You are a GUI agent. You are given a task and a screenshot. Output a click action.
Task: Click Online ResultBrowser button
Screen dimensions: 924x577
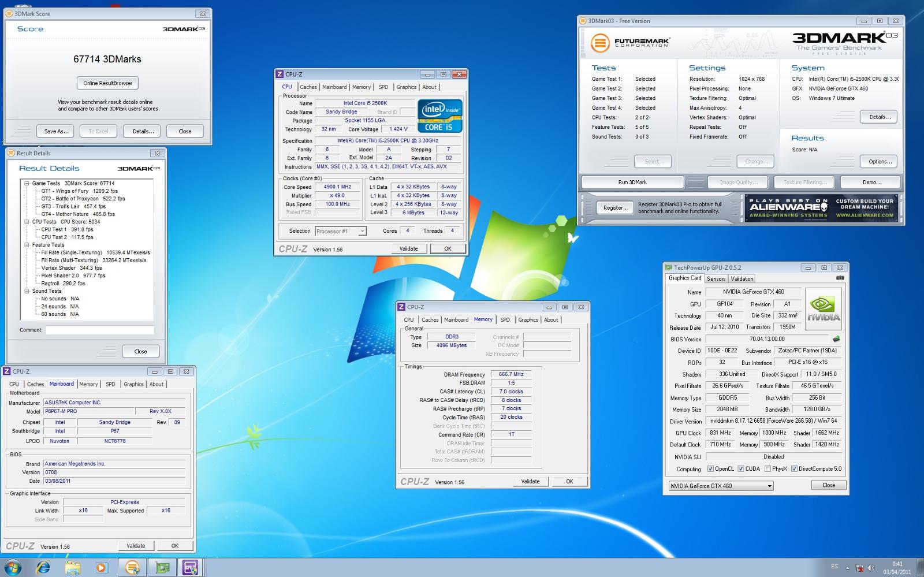click(x=107, y=83)
